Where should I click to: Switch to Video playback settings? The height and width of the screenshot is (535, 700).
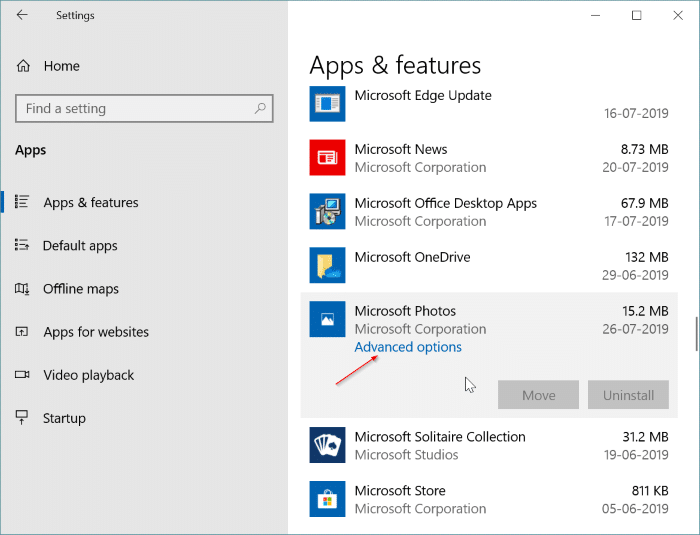click(x=88, y=375)
